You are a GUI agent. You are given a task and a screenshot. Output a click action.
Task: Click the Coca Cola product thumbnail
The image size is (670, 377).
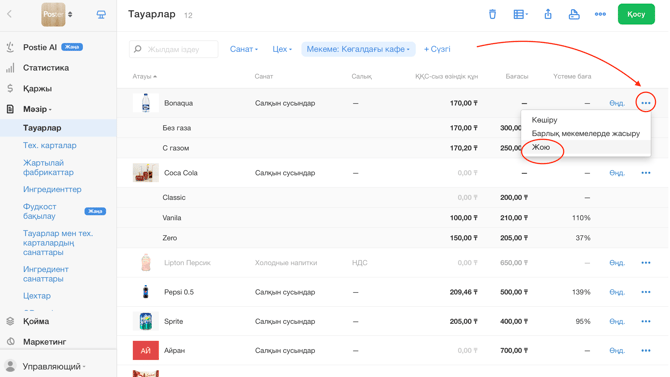[x=146, y=173]
